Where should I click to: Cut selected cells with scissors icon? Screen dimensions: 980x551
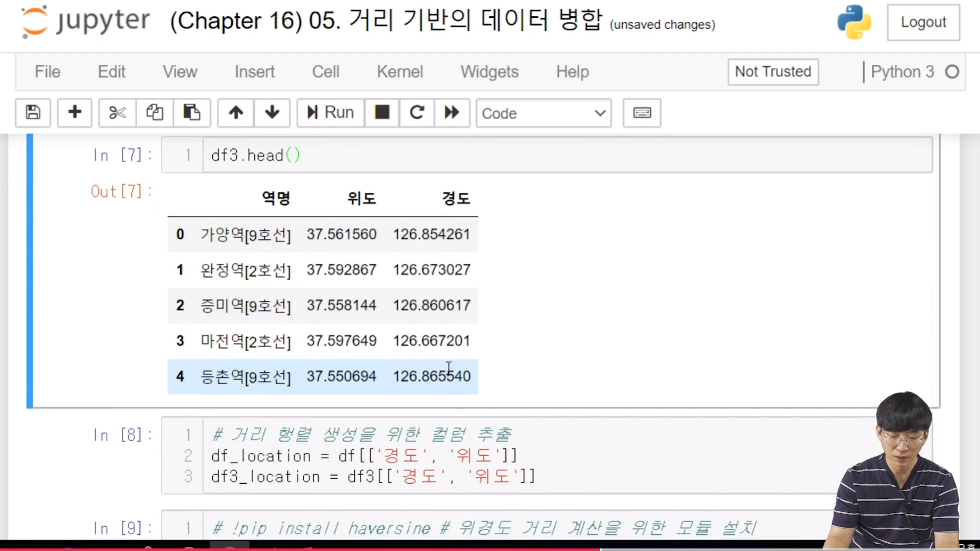117,112
